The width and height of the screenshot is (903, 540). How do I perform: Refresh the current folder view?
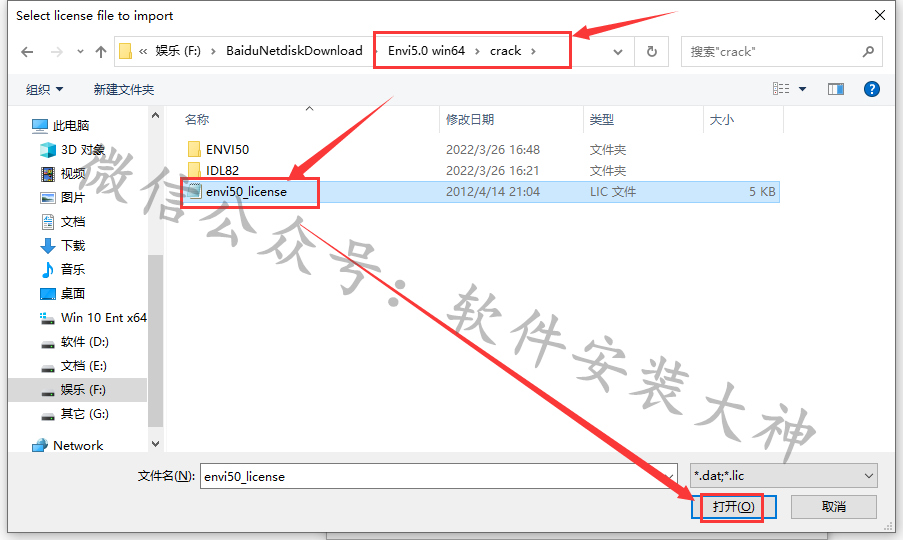[651, 52]
